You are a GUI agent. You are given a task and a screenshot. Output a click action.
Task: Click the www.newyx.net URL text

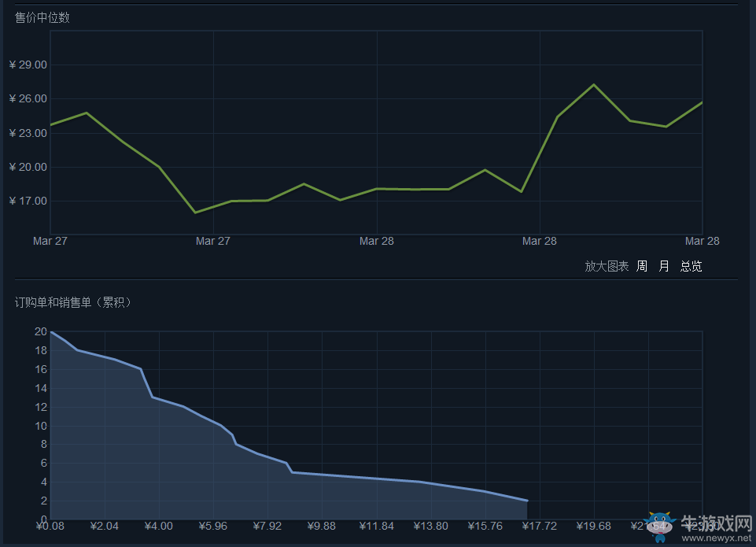(x=716, y=539)
